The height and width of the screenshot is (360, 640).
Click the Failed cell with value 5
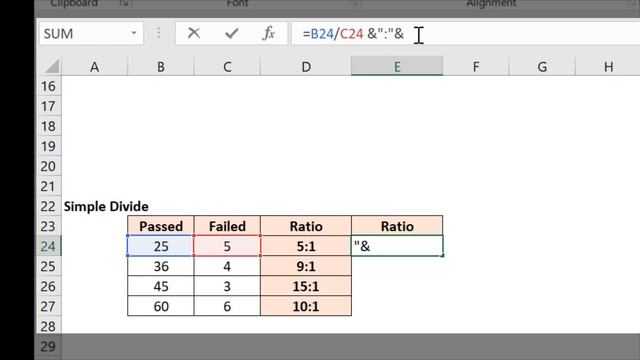tap(227, 246)
